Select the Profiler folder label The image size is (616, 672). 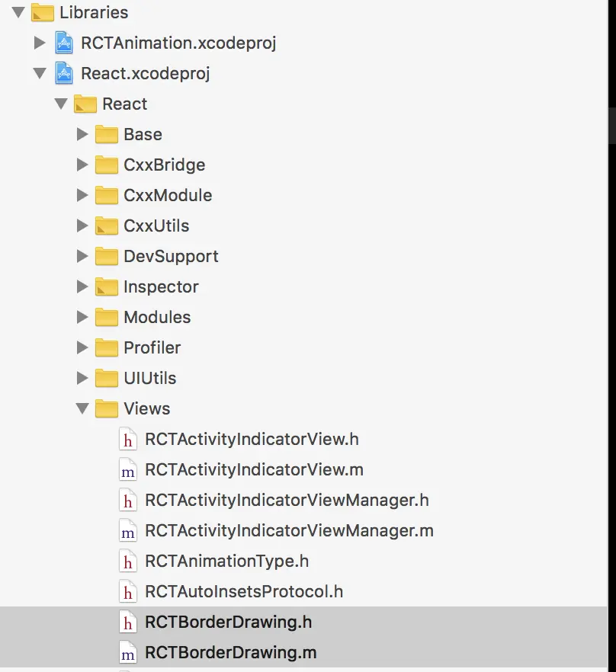[x=152, y=347]
